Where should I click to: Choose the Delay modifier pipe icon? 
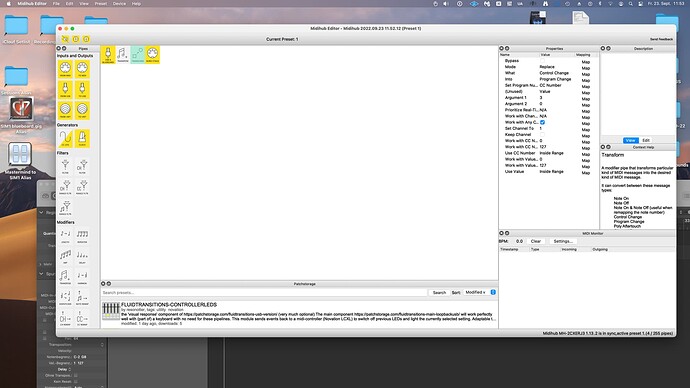82,256
